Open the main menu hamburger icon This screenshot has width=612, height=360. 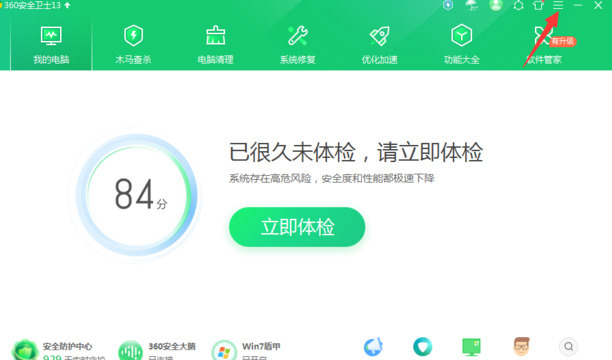coord(558,5)
